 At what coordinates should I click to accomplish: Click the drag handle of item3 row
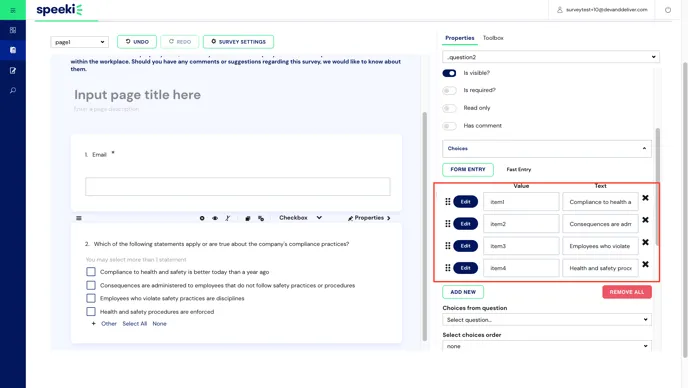448,246
